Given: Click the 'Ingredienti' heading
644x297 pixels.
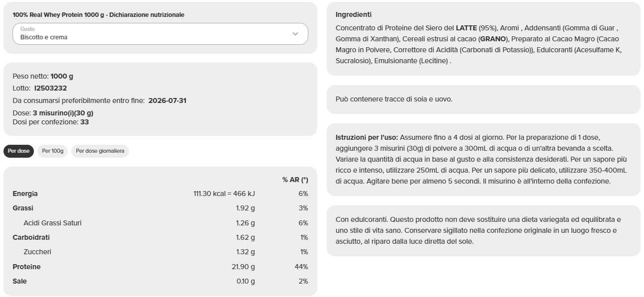Looking at the screenshot, I should pyautogui.click(x=354, y=15).
